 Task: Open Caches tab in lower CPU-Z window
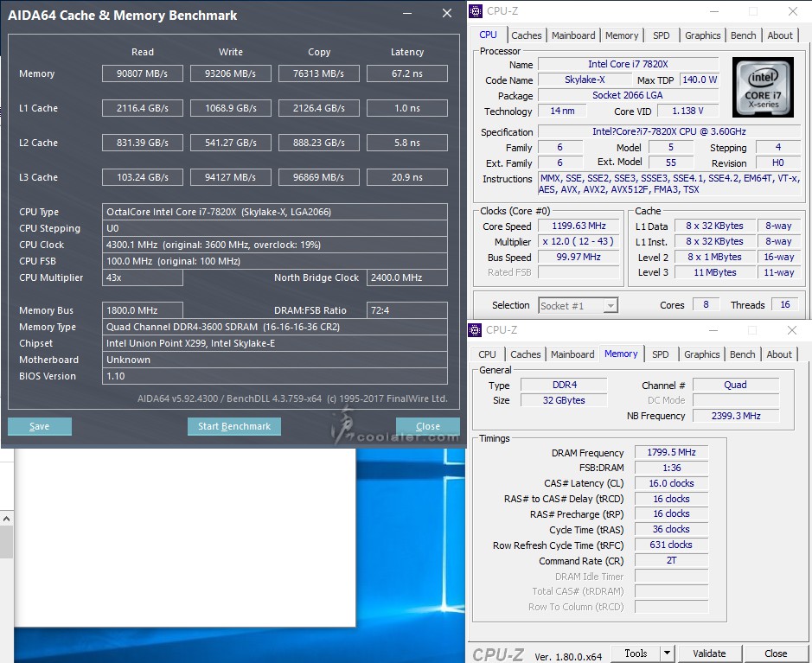click(525, 354)
